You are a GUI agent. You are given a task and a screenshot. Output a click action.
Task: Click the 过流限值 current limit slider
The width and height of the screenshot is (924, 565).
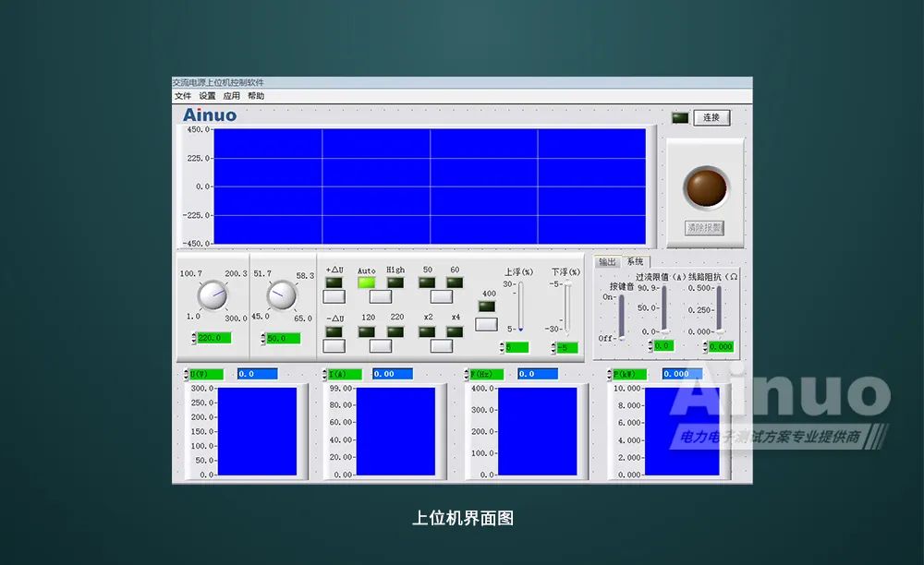coord(664,309)
